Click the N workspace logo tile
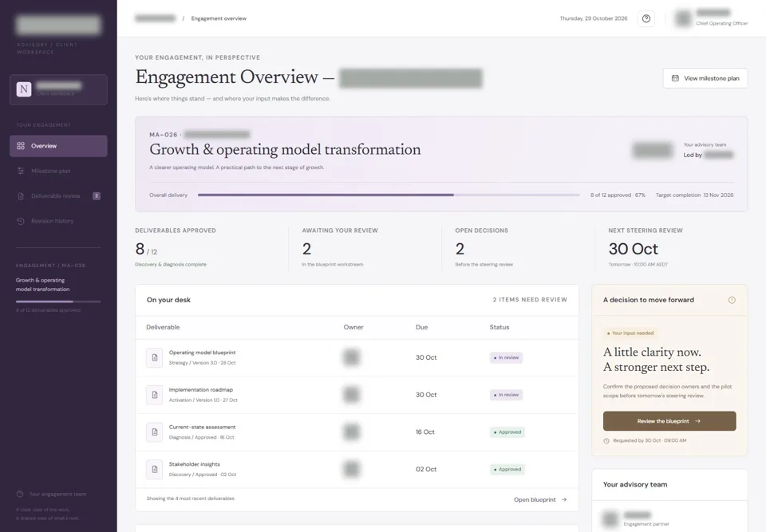 coord(24,89)
